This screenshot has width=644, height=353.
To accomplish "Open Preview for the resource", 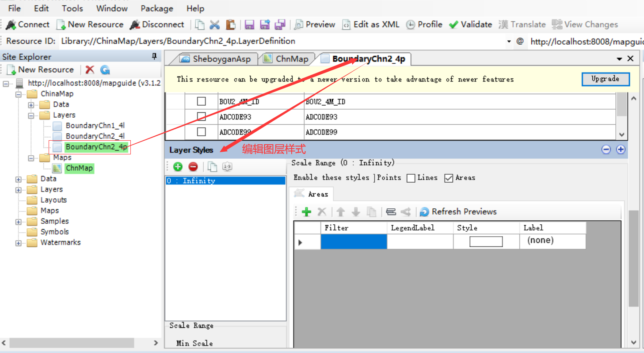I will (x=315, y=24).
